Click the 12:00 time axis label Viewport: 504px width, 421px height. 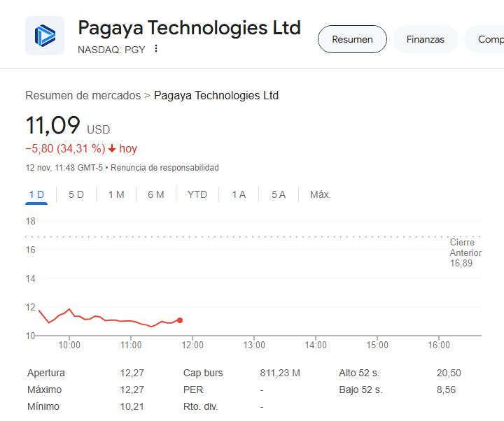point(192,345)
